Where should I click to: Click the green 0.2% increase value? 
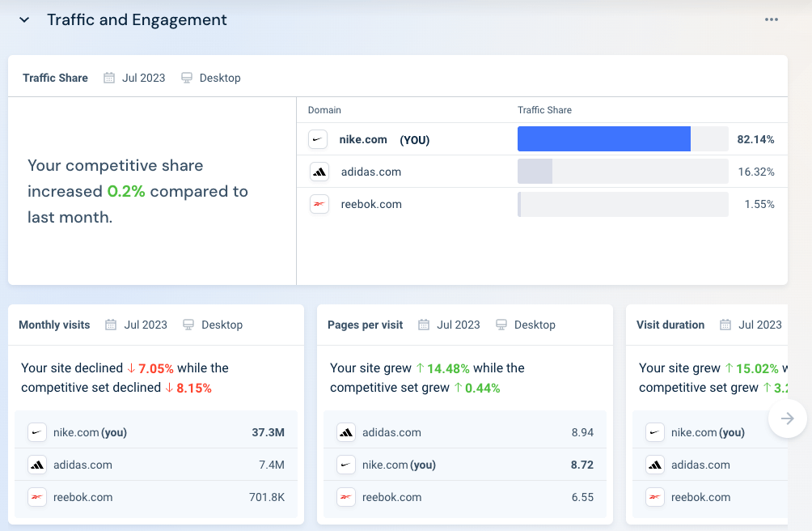pyautogui.click(x=126, y=191)
